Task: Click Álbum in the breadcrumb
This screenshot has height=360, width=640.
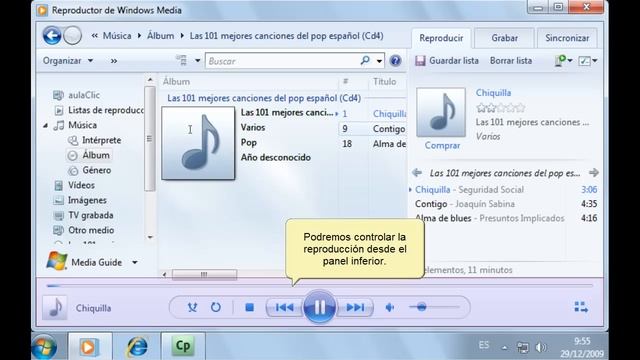Action: click(160, 36)
